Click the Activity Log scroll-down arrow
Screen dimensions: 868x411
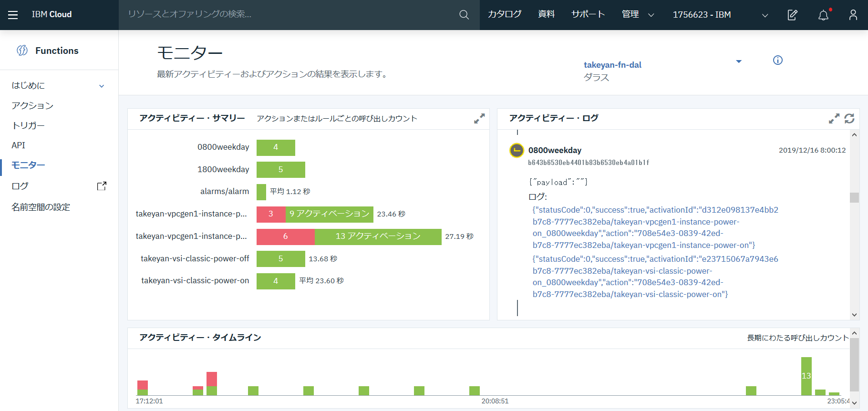[x=854, y=315]
